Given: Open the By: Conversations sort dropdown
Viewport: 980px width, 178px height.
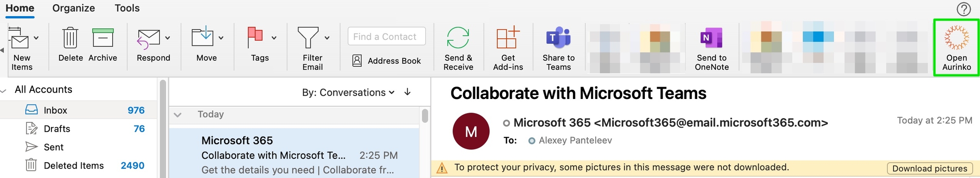Looking at the screenshot, I should coord(348,92).
